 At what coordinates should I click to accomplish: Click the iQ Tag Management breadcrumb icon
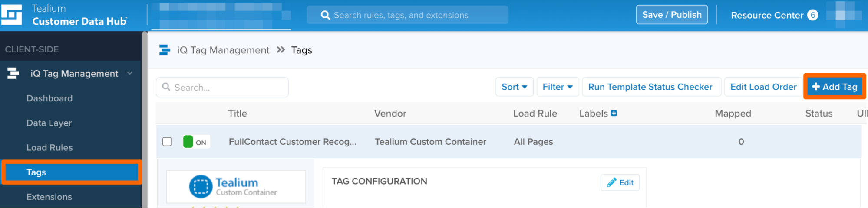pos(165,50)
